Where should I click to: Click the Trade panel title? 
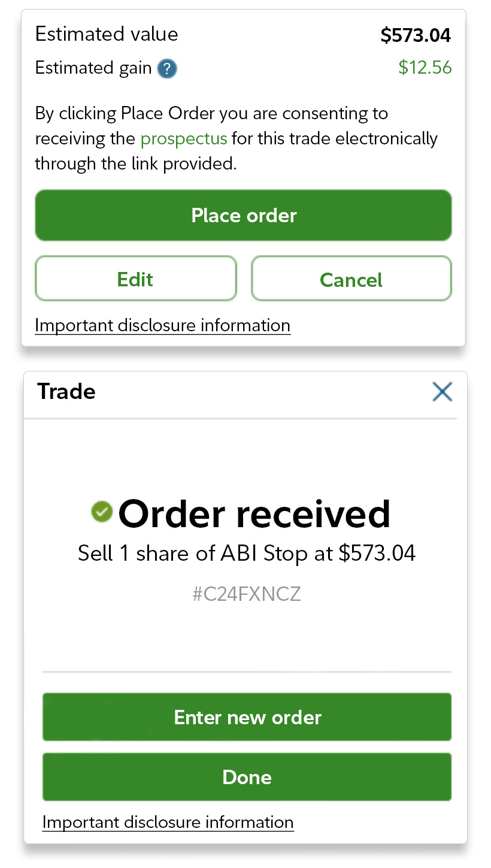(x=66, y=392)
